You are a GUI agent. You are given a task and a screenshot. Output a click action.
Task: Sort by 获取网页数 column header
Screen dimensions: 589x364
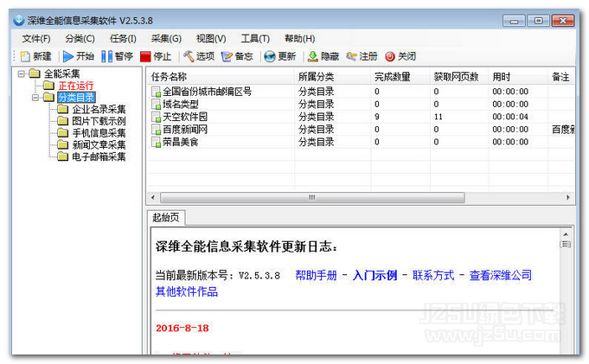point(458,77)
